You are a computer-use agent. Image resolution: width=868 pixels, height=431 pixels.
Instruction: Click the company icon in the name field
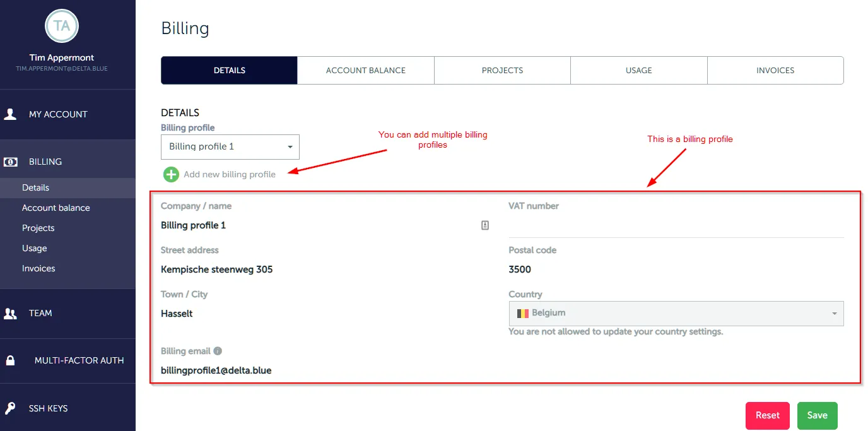[484, 225]
